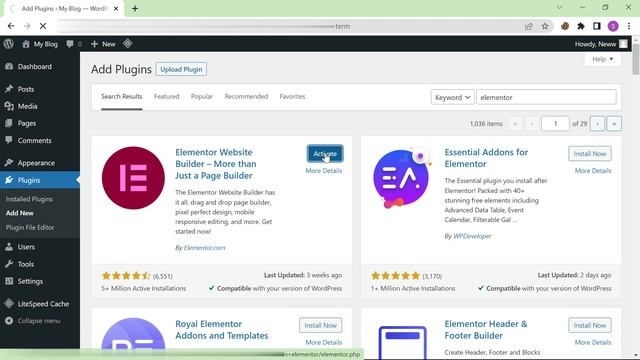Switch to Featured plugins tab
Image resolution: width=640 pixels, height=360 pixels.
coord(167,97)
